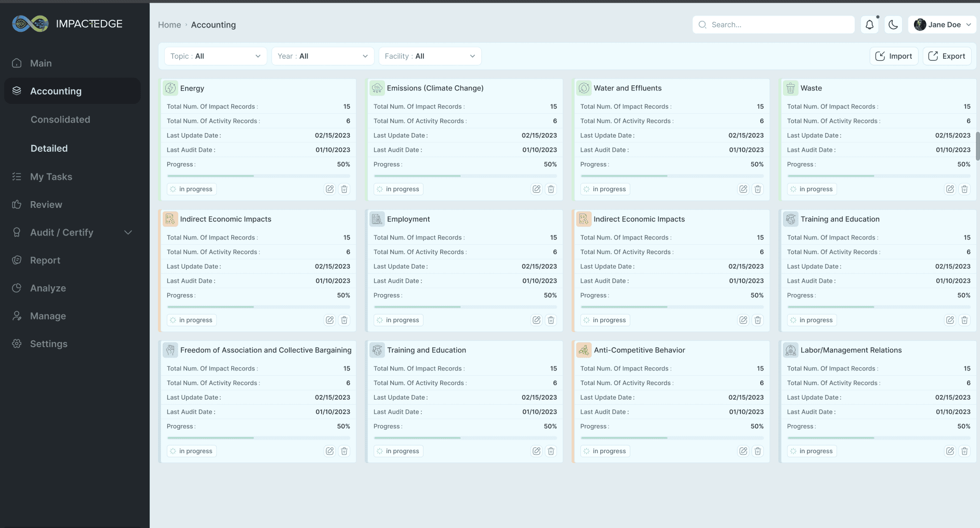The width and height of the screenshot is (980, 528).
Task: Click the Energy progress bar
Action: pyautogui.click(x=258, y=176)
